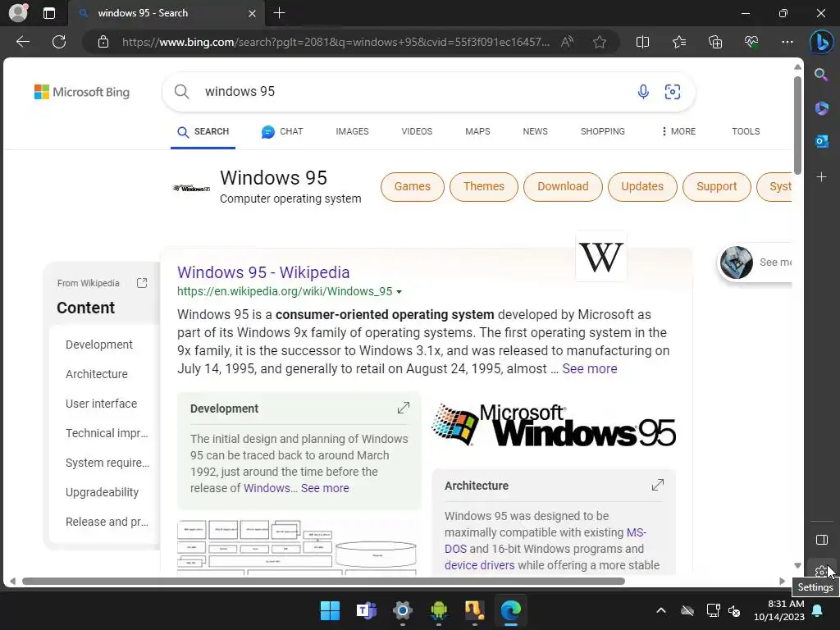Open notification bell in system tray
Image resolution: width=840 pixels, height=630 pixels.
pyautogui.click(x=818, y=610)
